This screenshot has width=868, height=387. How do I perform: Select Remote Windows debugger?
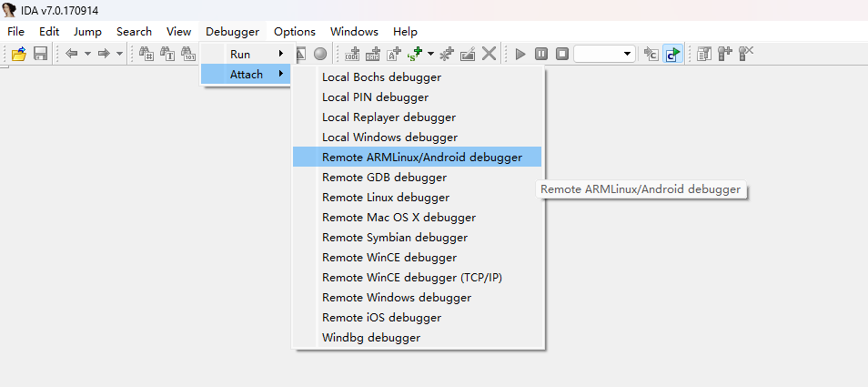418,298
